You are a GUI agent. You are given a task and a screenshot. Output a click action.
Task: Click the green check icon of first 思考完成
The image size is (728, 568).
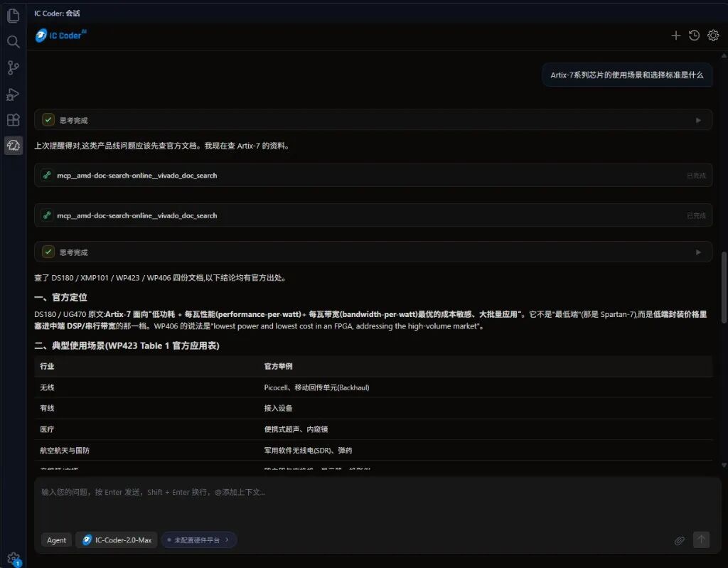pos(48,120)
